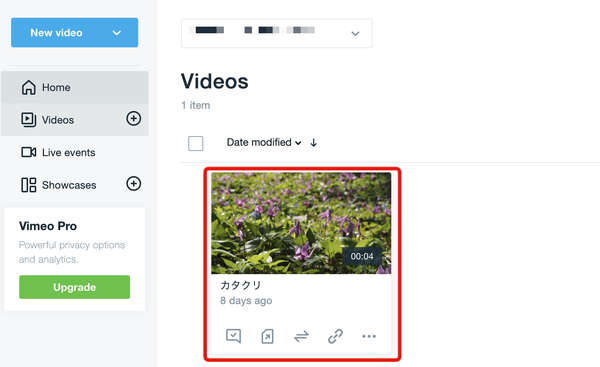The width and height of the screenshot is (600, 367).
Task: Click the New video button
Action: [x=74, y=33]
